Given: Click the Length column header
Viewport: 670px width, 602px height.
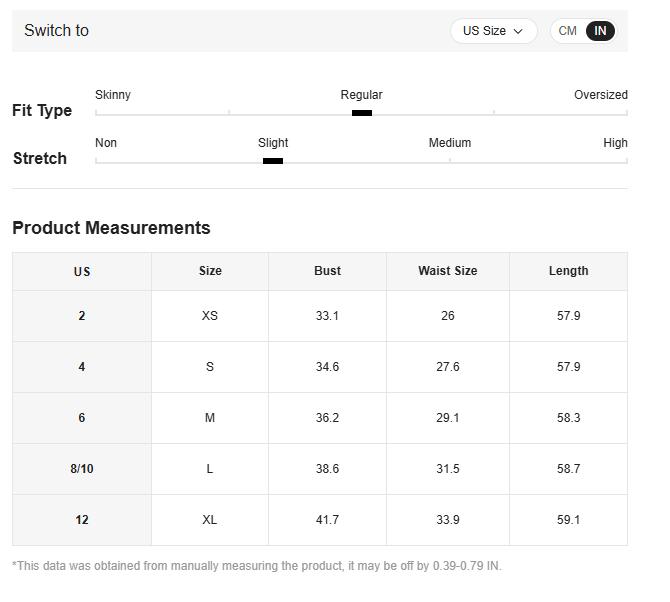Looking at the screenshot, I should 568,271.
